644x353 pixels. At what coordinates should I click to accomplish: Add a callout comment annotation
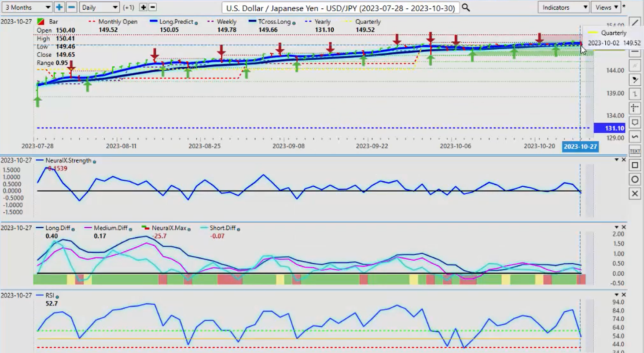tap(635, 122)
